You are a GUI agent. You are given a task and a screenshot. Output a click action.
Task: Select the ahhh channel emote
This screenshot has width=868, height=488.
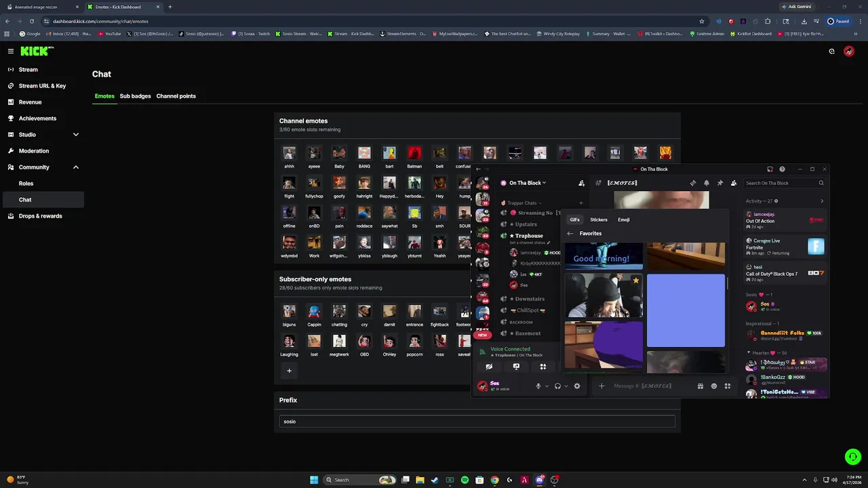click(x=289, y=153)
